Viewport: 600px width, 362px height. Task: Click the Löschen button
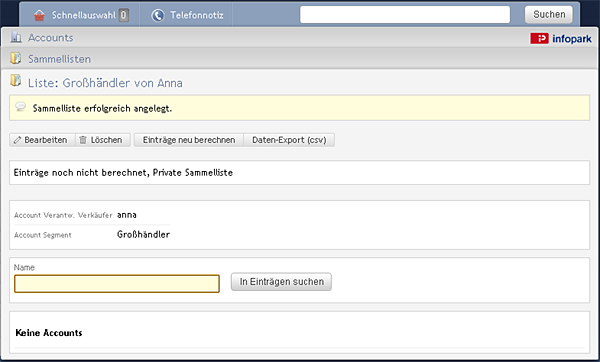pos(103,140)
